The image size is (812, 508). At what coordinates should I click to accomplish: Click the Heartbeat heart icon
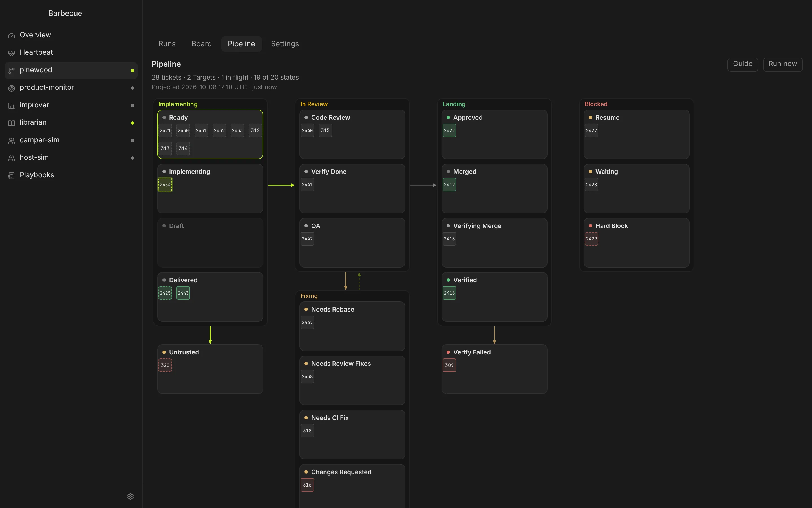(x=11, y=53)
